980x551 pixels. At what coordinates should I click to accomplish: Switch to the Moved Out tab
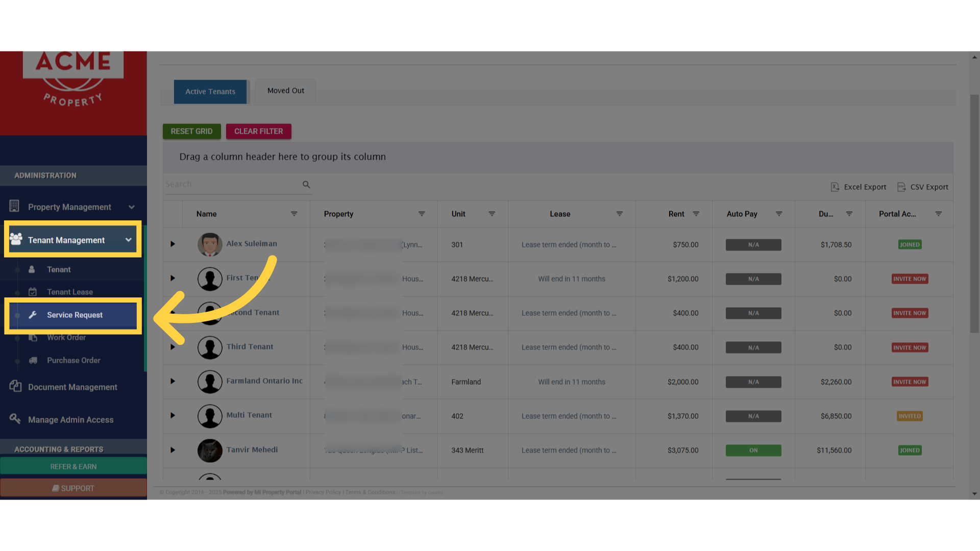(x=285, y=91)
